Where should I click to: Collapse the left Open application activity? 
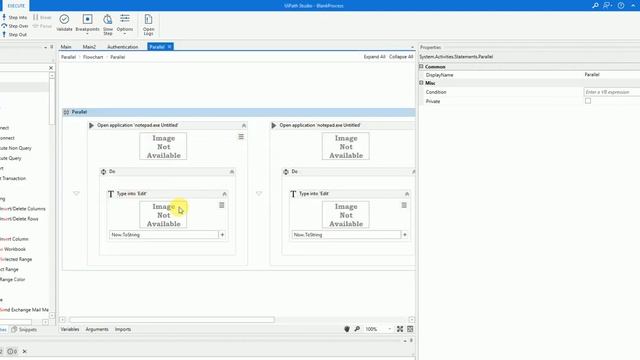coord(244,125)
